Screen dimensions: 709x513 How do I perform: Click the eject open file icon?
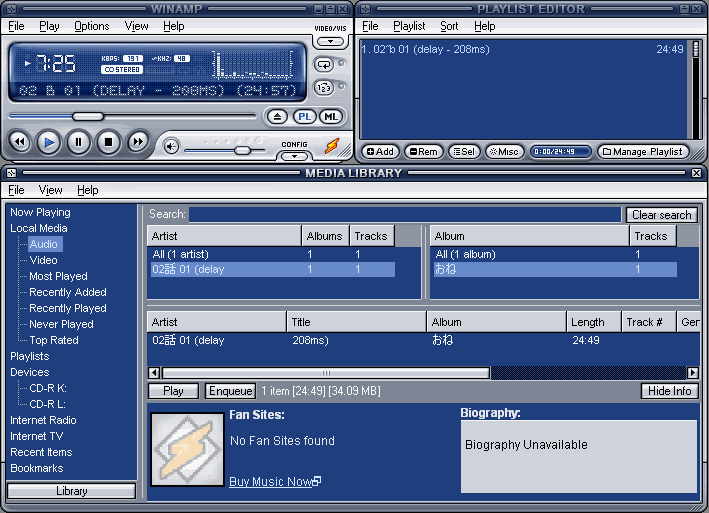(x=277, y=117)
